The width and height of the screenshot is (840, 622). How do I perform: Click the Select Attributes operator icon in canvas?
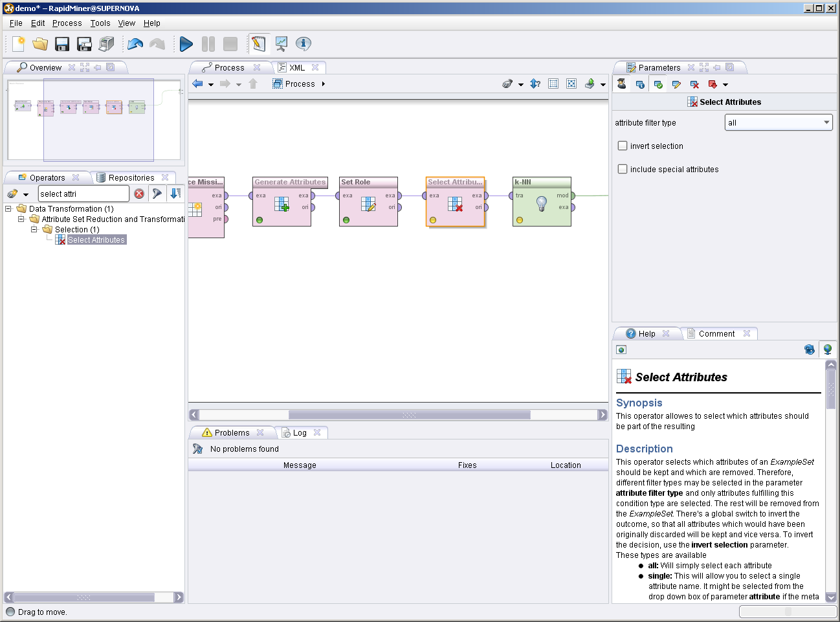pos(456,205)
